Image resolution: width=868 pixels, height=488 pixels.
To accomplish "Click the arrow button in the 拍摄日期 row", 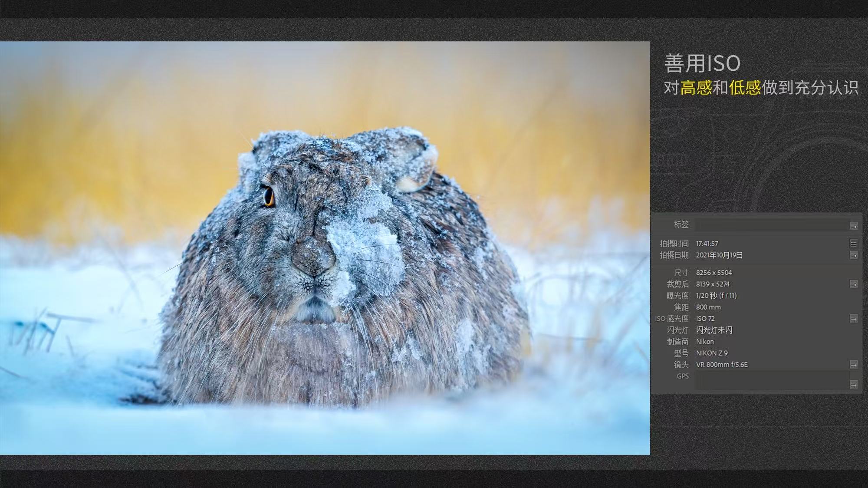I will [853, 255].
